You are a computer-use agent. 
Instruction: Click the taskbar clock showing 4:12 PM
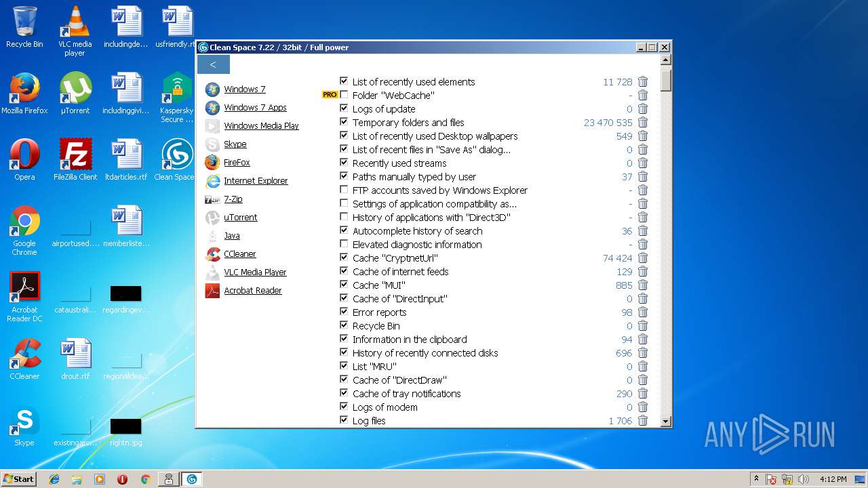pyautogui.click(x=833, y=479)
